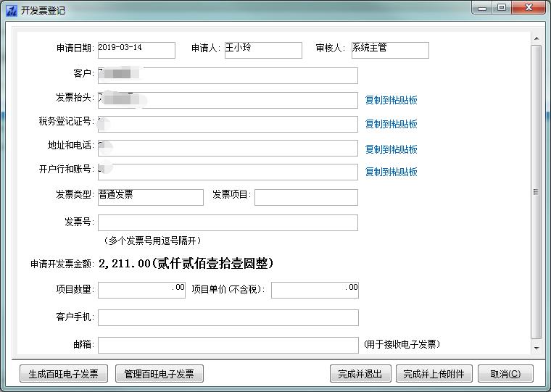Click 生成百旺电子发票 button

pyautogui.click(x=64, y=374)
